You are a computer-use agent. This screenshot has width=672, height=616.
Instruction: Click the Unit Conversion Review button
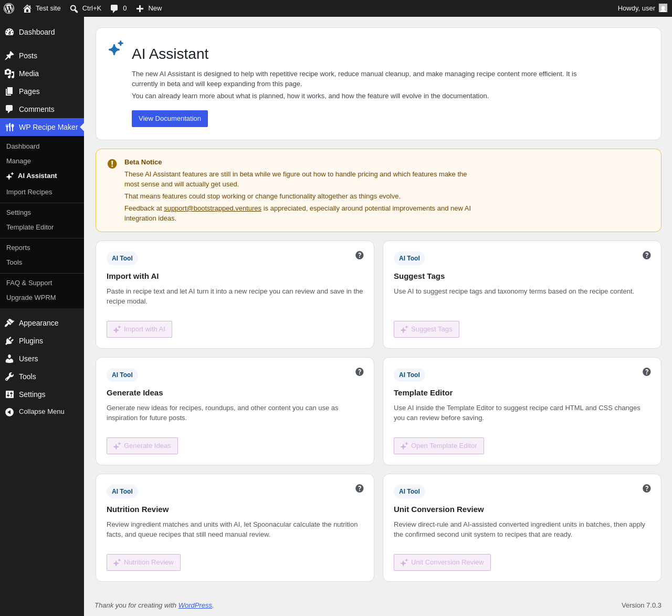(x=442, y=562)
